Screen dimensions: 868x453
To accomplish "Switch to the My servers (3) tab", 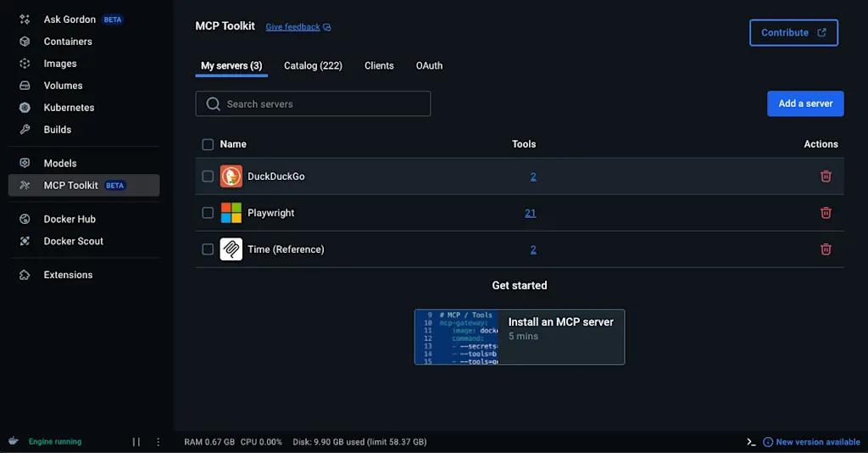I will pyautogui.click(x=231, y=65).
